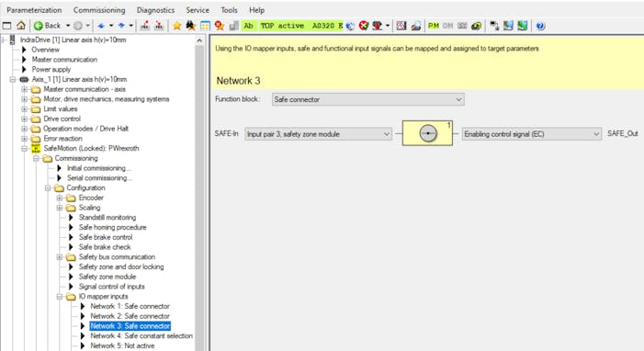Screen dimensions: 644x351
Task: Click the red drive diagnostics icon
Action: pos(377,26)
